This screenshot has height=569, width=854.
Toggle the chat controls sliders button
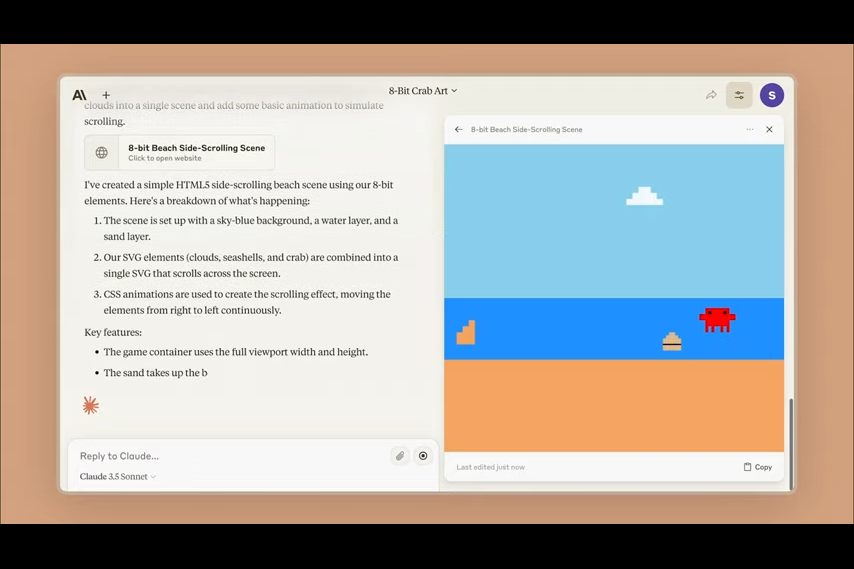pyautogui.click(x=739, y=95)
